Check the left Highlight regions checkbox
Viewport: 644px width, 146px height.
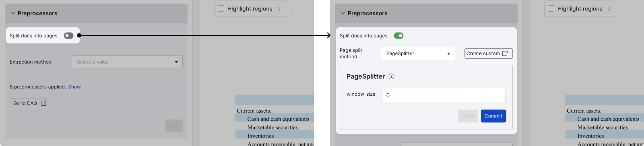click(221, 8)
